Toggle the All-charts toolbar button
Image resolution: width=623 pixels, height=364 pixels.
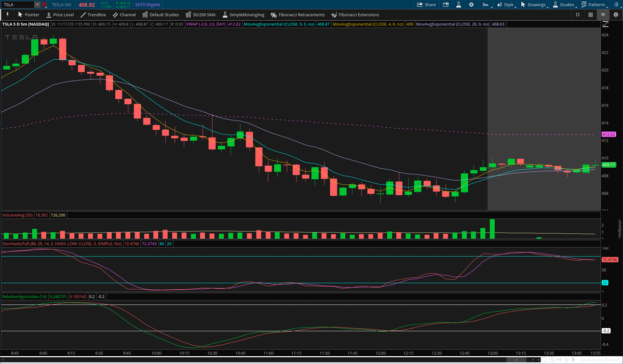[603, 15]
